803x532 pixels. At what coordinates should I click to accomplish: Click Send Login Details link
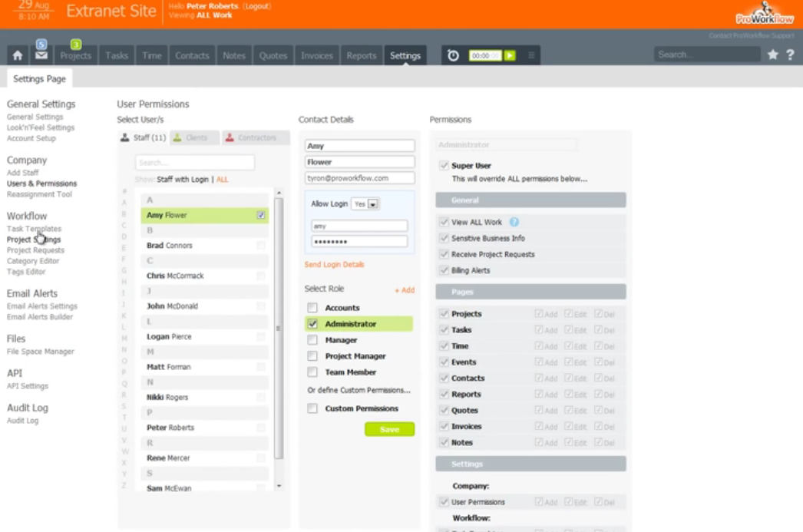(x=335, y=265)
